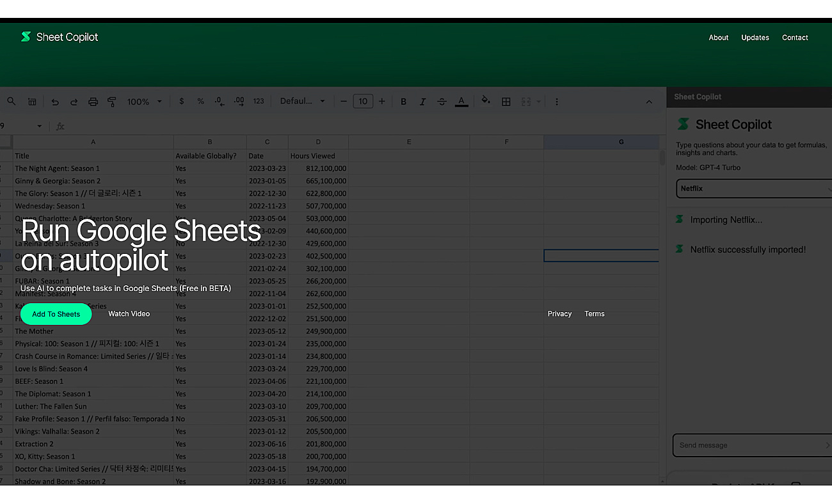Decrease font size with minus button
The image size is (832, 504).
344,101
